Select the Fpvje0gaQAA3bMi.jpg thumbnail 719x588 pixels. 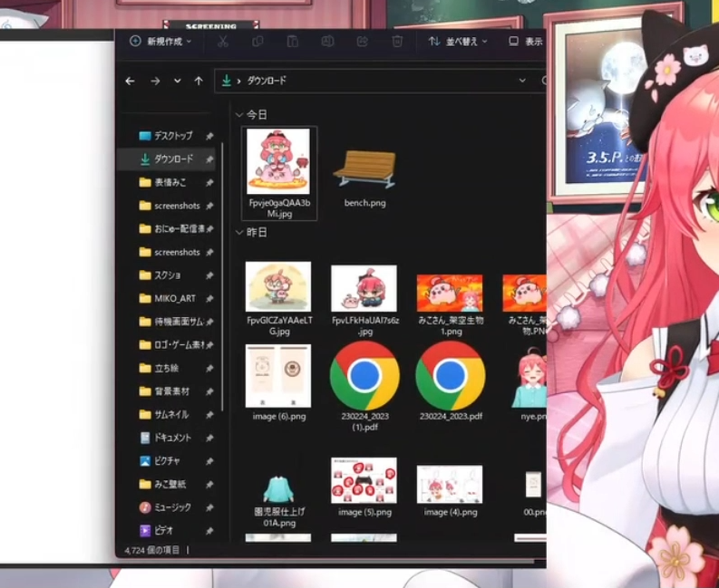[x=278, y=161]
